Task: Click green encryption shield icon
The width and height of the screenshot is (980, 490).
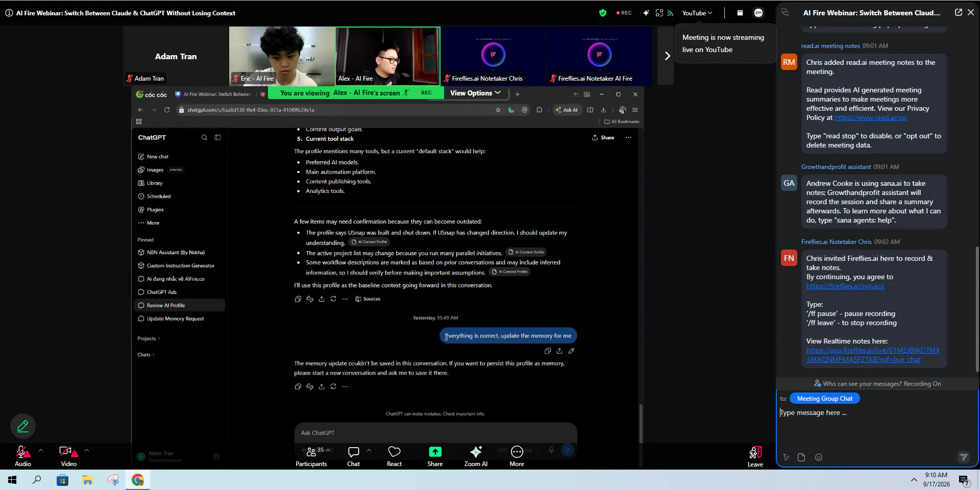Action: click(603, 13)
